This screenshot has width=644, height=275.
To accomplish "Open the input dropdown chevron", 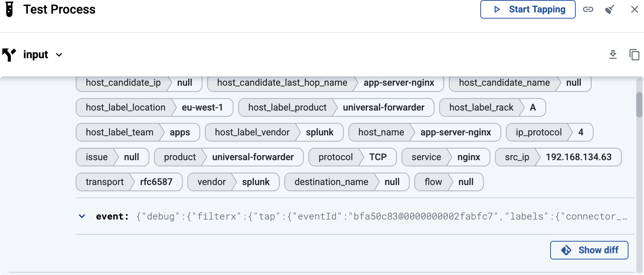I will [59, 55].
